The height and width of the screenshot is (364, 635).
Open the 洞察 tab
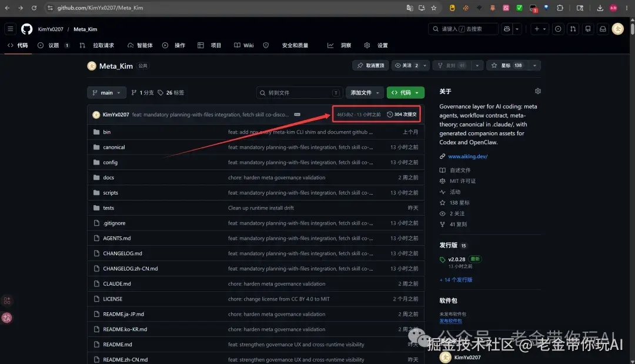[339, 45]
